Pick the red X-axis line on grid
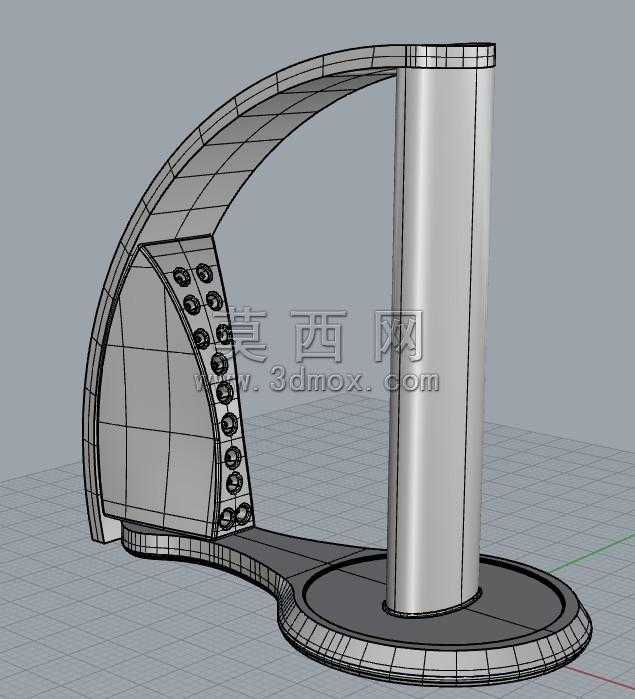The width and height of the screenshot is (635, 699). click(x=601, y=678)
